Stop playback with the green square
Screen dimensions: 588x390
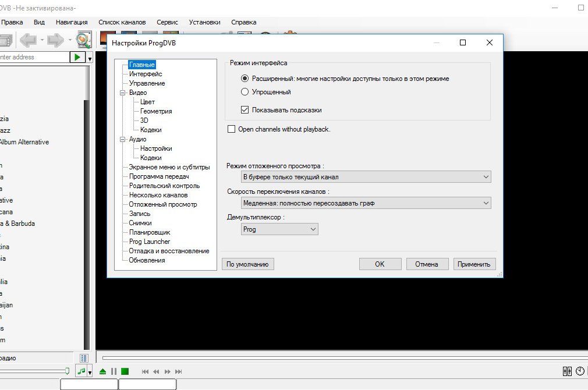pos(125,371)
